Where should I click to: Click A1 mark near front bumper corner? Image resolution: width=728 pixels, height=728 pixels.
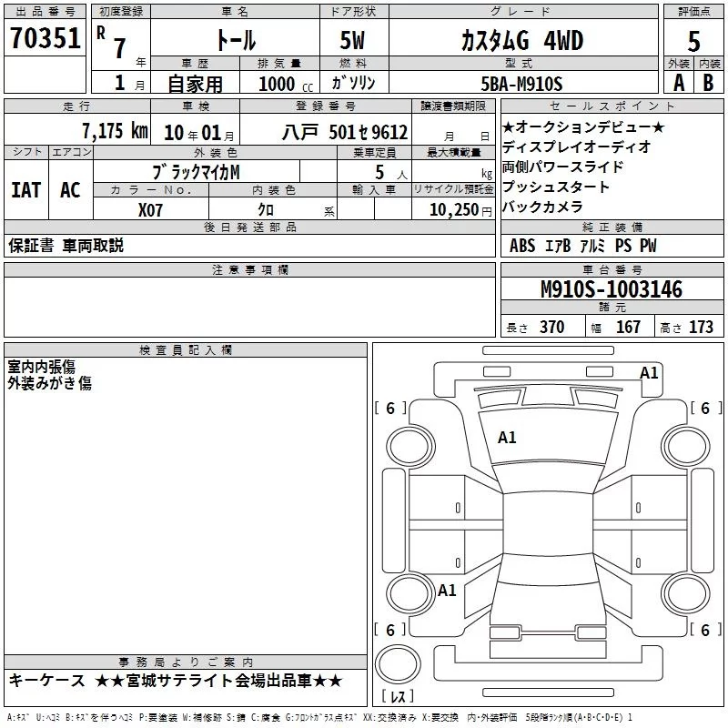tap(649, 373)
